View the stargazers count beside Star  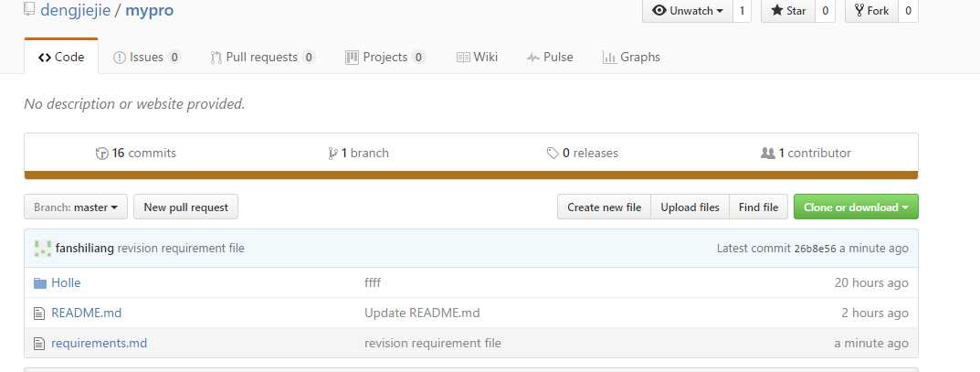coord(825,11)
